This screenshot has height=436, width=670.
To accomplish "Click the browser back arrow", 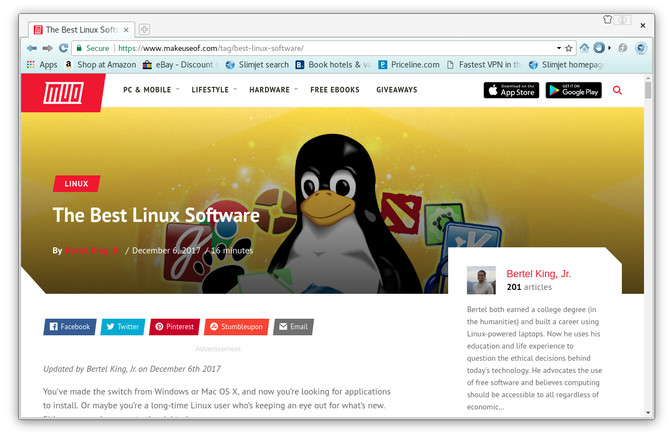I will (31, 47).
